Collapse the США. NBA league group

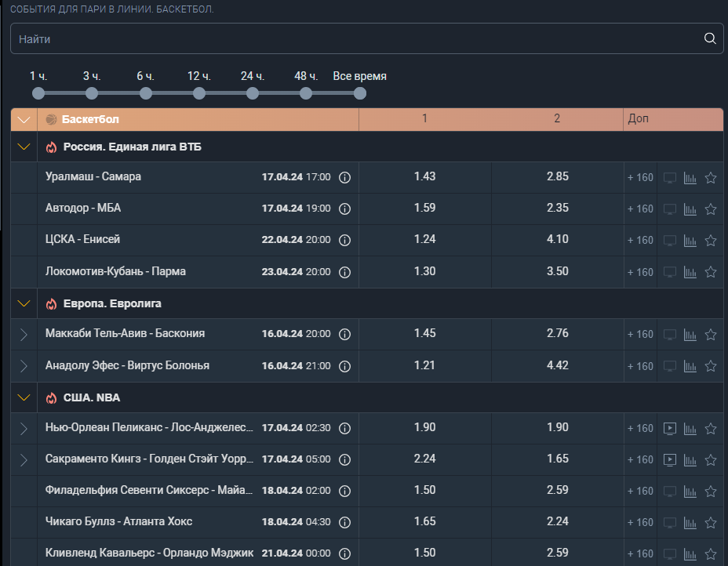(24, 397)
